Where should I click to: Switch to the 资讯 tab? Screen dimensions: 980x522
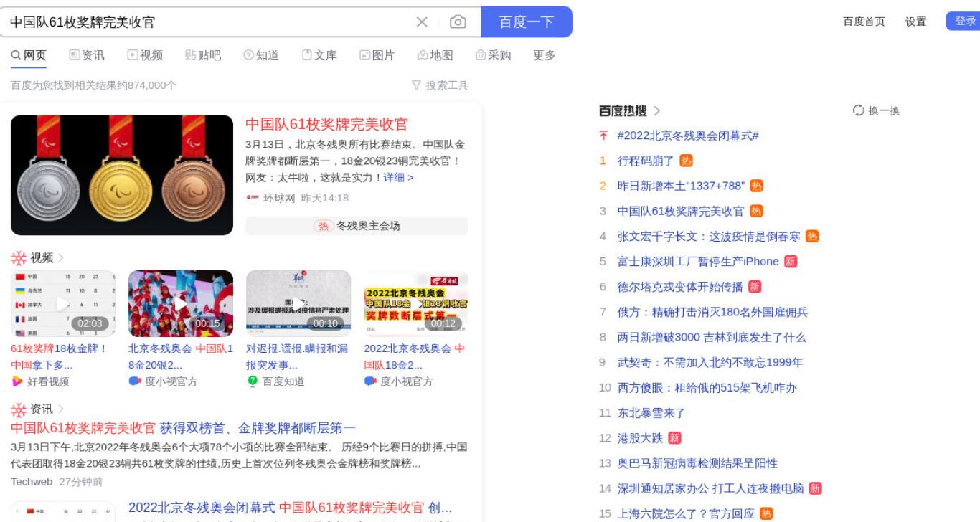coord(87,55)
